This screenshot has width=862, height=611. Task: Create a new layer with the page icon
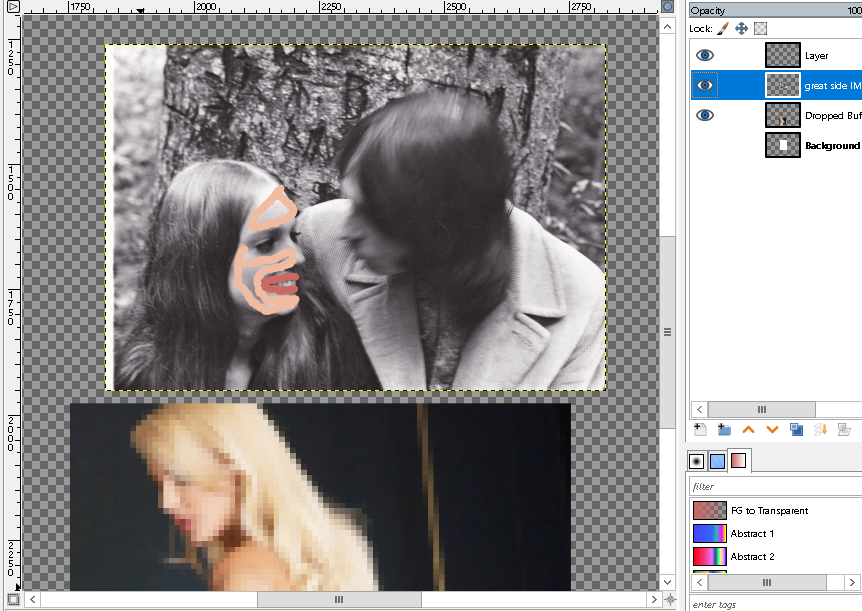coord(700,429)
